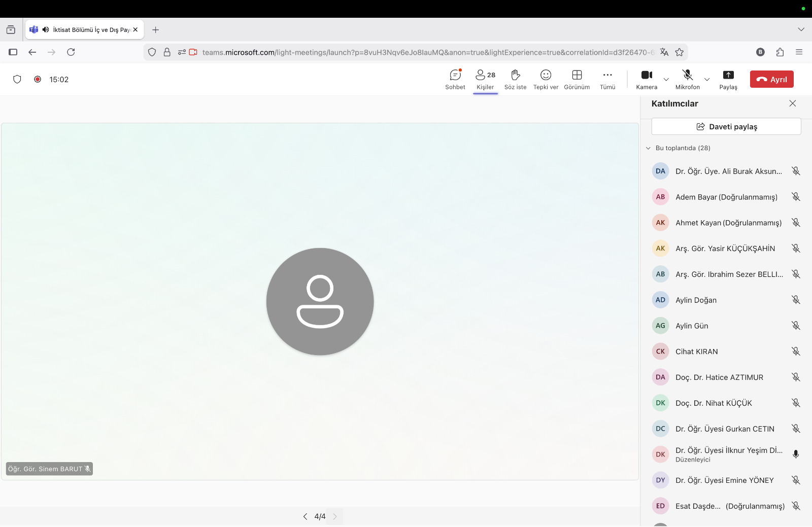Go to previous video page arrow

[305, 516]
